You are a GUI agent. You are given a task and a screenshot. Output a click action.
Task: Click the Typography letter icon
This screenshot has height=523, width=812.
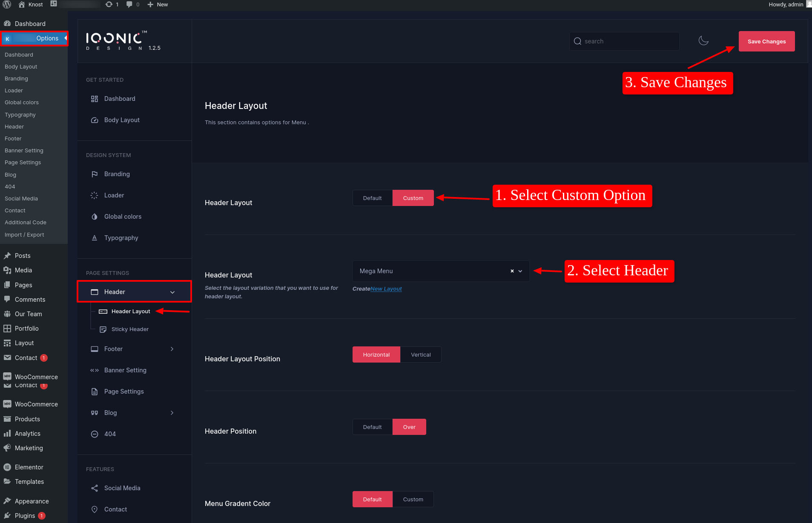pyautogui.click(x=95, y=238)
